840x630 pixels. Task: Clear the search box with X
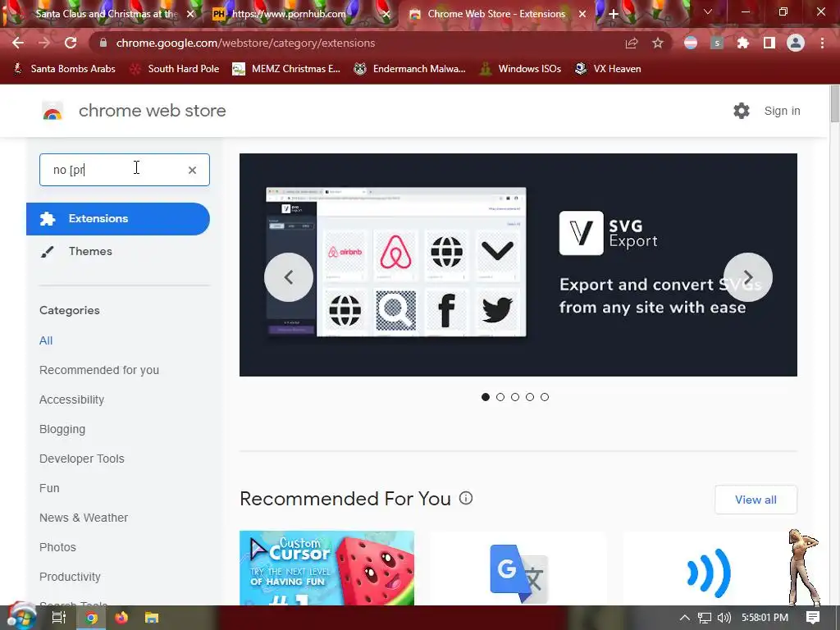[192, 170]
